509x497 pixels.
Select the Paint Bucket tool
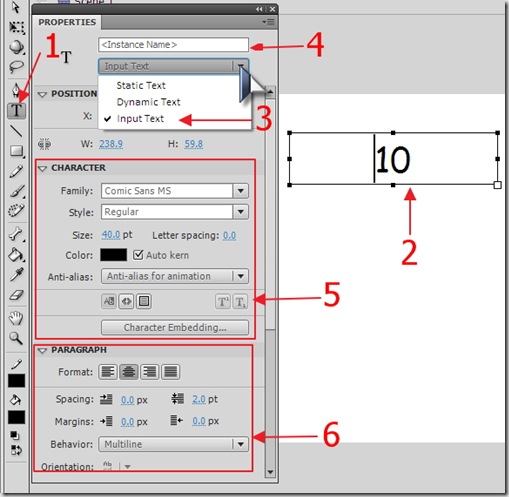point(16,255)
